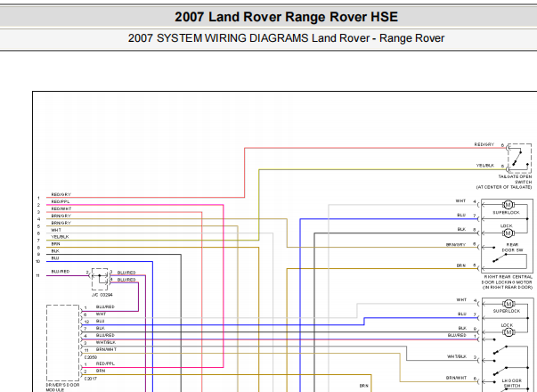Click the BLU label on wire 10
The width and height of the screenshot is (537, 392).
pos(55,258)
